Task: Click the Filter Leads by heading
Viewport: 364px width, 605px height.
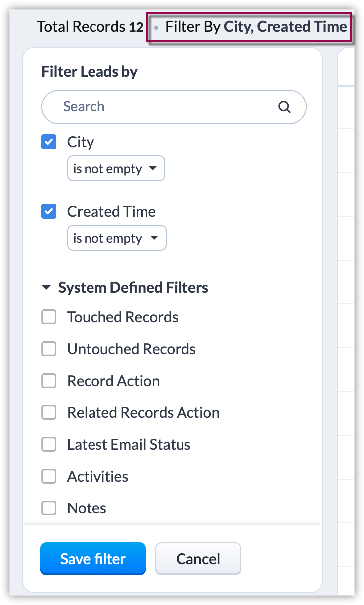Action: click(x=90, y=72)
